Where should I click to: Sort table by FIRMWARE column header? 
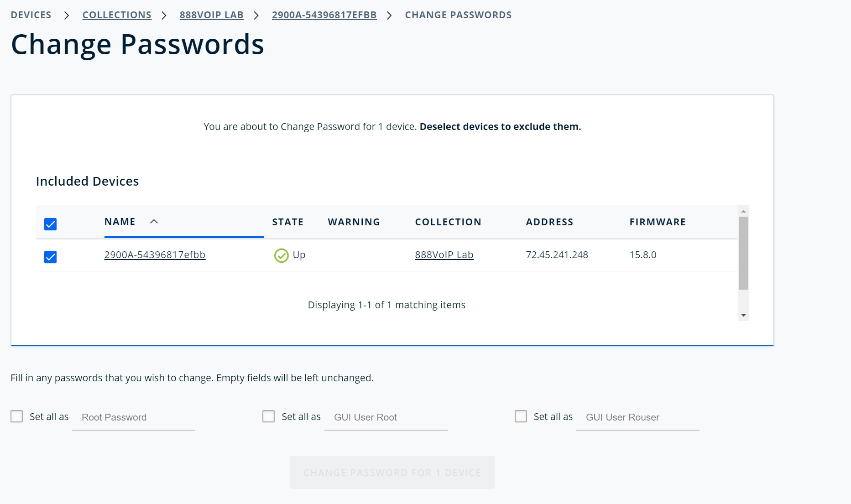coord(658,222)
